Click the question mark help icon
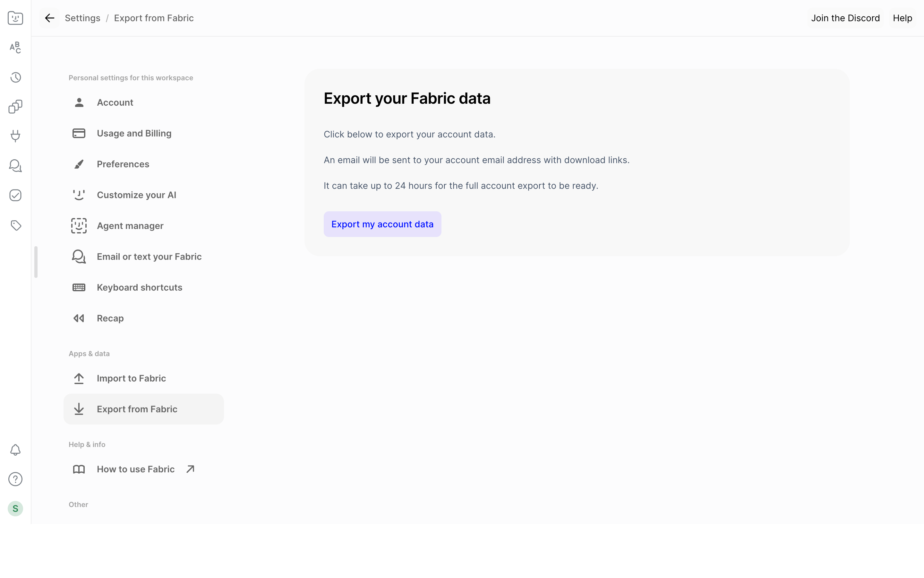The height and width of the screenshot is (578, 924). (x=15, y=479)
